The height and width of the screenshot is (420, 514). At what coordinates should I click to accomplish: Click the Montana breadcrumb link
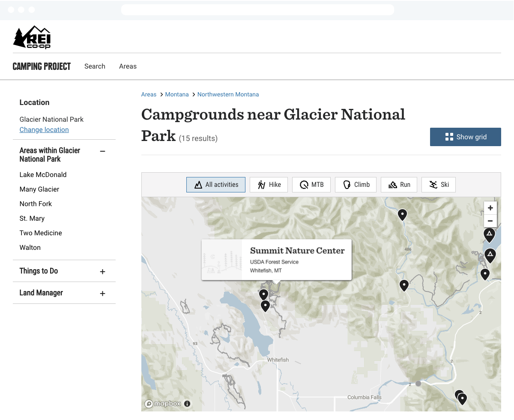[x=177, y=94]
